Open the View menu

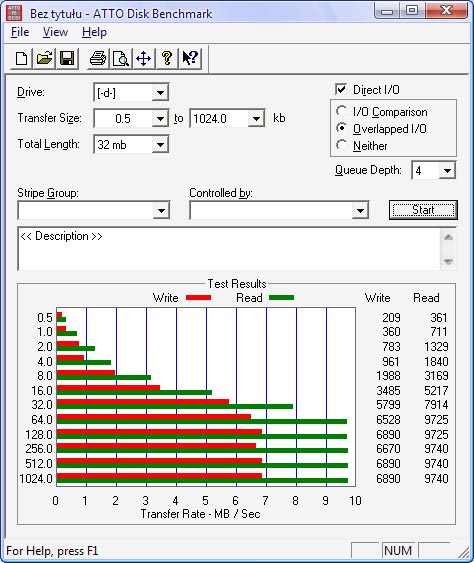coord(55,32)
